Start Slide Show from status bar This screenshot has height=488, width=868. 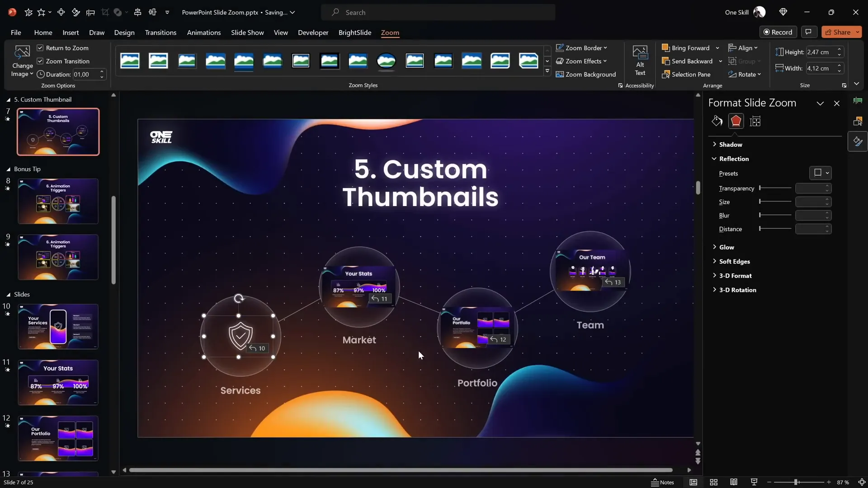click(x=753, y=482)
